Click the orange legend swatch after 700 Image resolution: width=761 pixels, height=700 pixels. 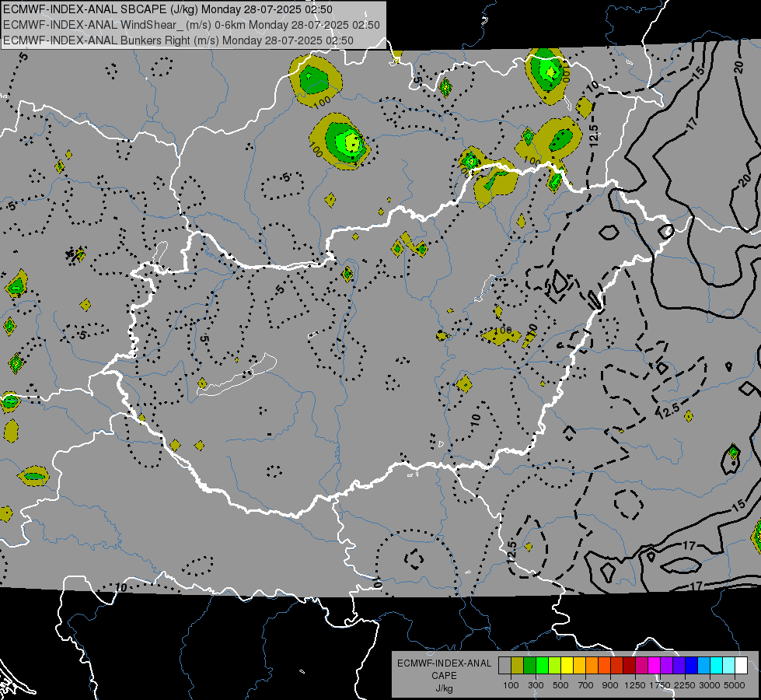click(592, 666)
